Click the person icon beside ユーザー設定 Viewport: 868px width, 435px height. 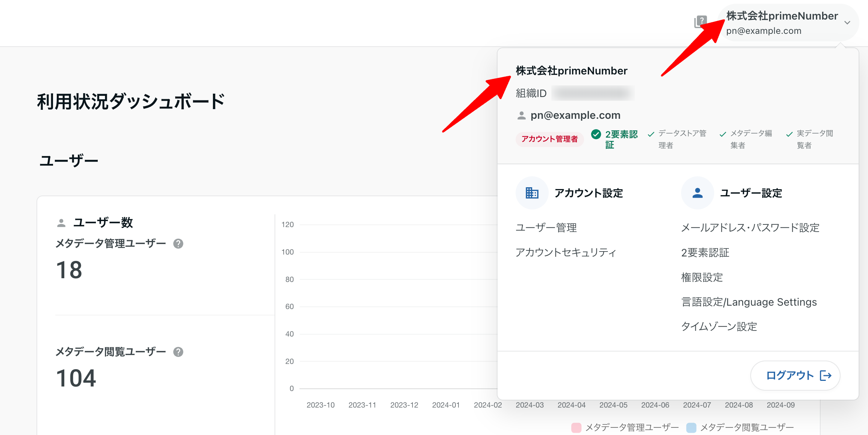coord(698,193)
